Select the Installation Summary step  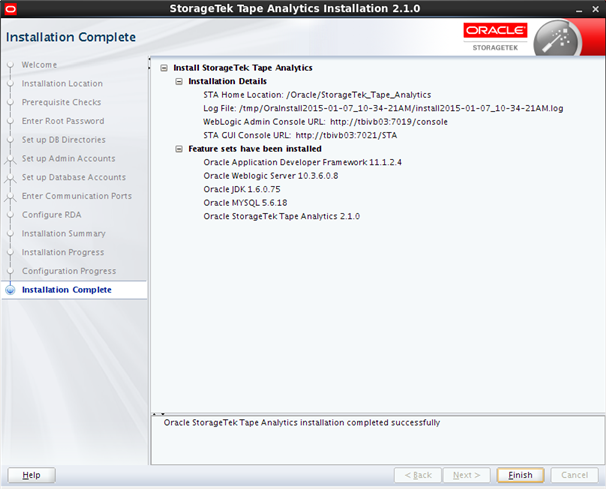point(63,233)
